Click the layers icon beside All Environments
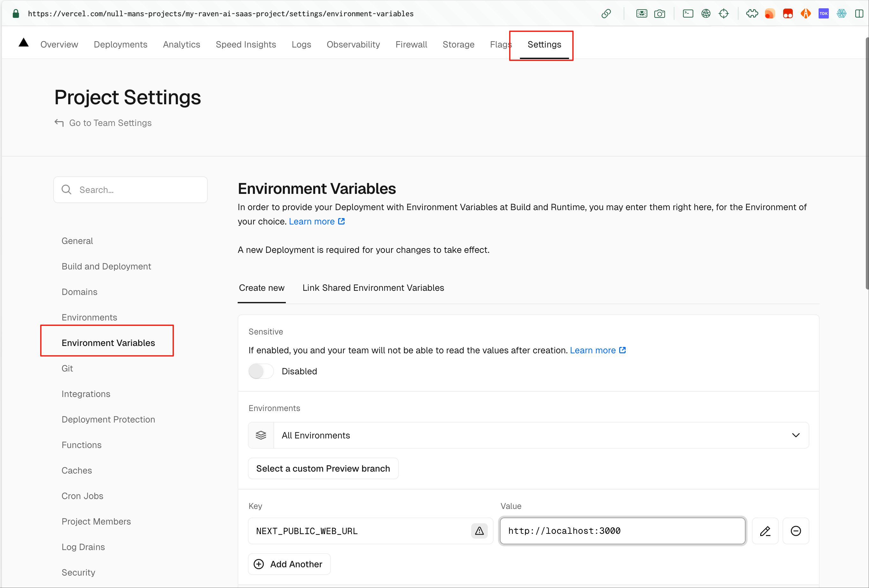The width and height of the screenshot is (869, 588). [261, 435]
